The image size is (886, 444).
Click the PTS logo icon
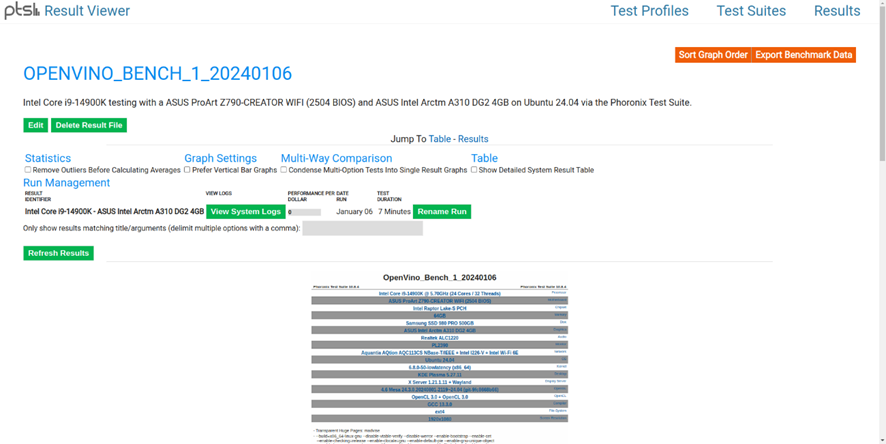(x=22, y=11)
